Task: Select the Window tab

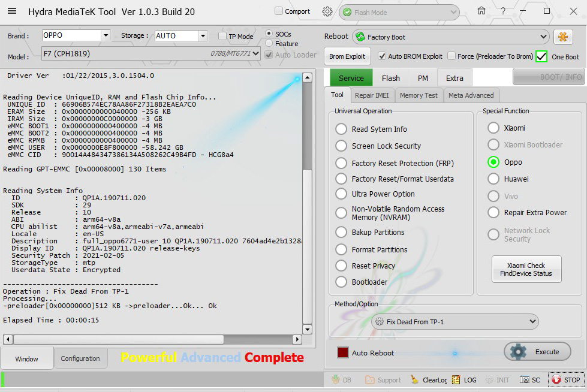Action: tap(26, 358)
